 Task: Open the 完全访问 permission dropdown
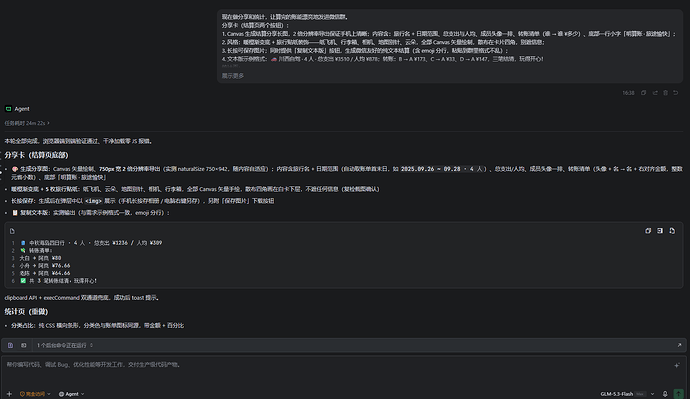pos(35,394)
